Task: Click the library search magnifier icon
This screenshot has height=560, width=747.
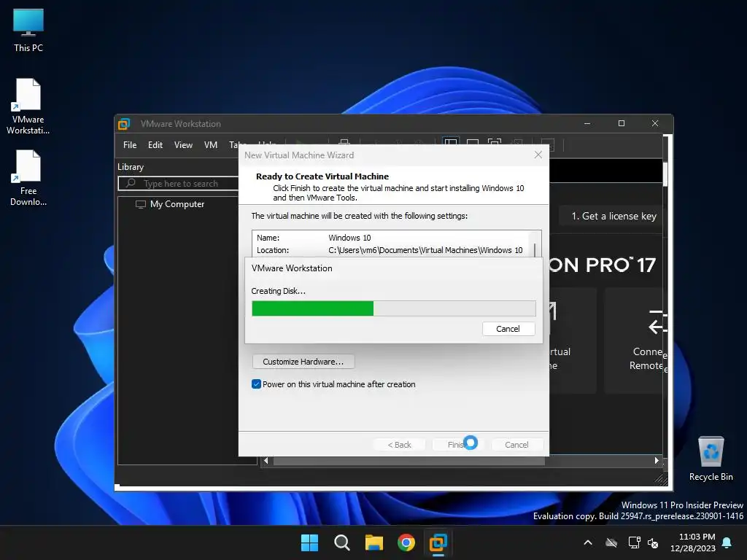Action: (131, 183)
